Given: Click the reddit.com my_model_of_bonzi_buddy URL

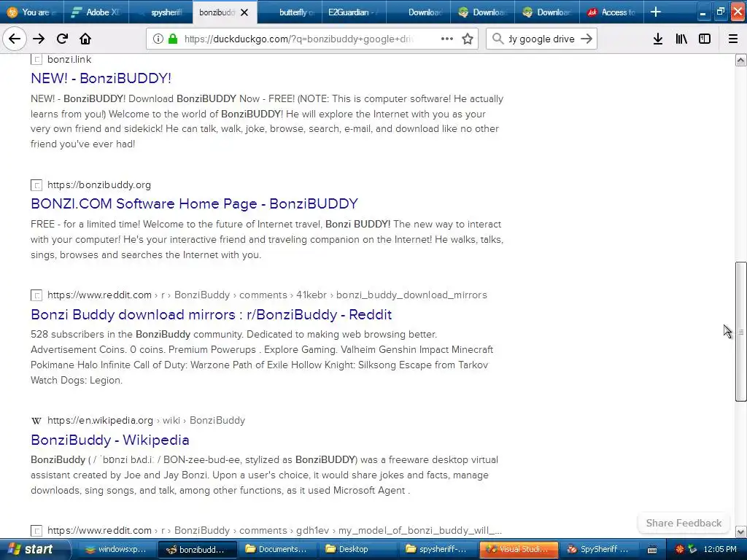Looking at the screenshot, I should coord(274,531).
